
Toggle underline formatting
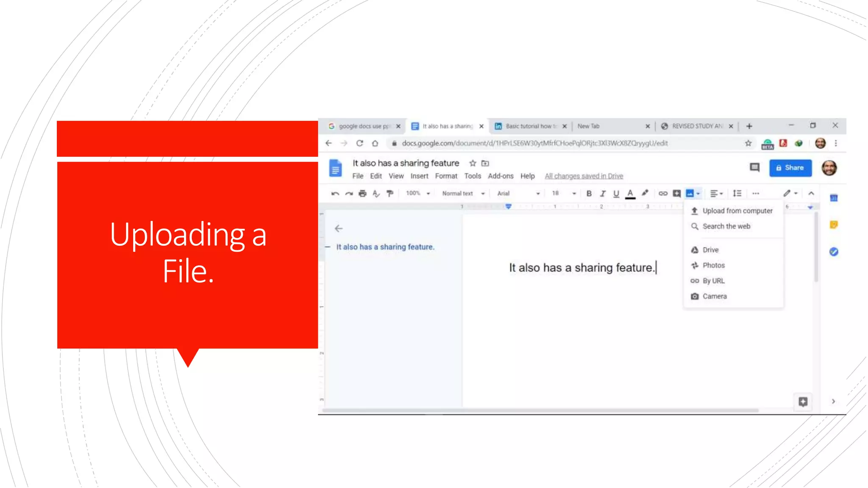coord(616,194)
